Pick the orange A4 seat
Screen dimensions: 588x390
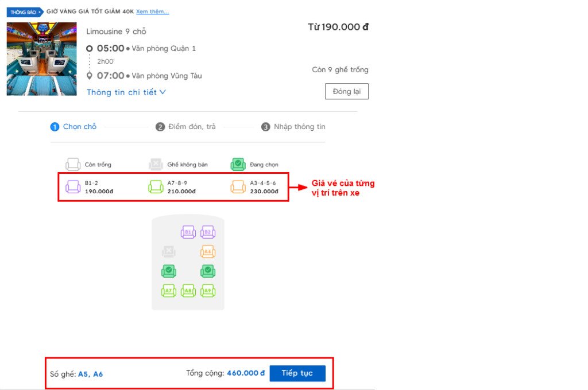(x=208, y=252)
